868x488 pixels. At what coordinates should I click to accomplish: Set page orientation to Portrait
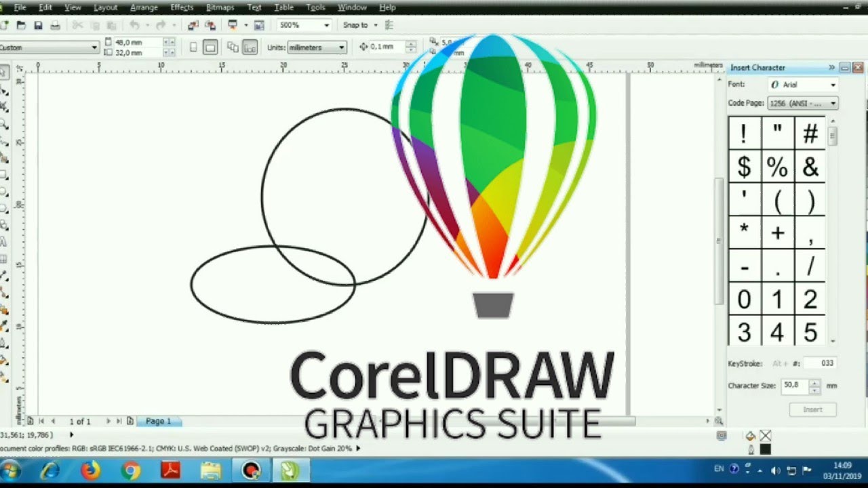coord(193,47)
